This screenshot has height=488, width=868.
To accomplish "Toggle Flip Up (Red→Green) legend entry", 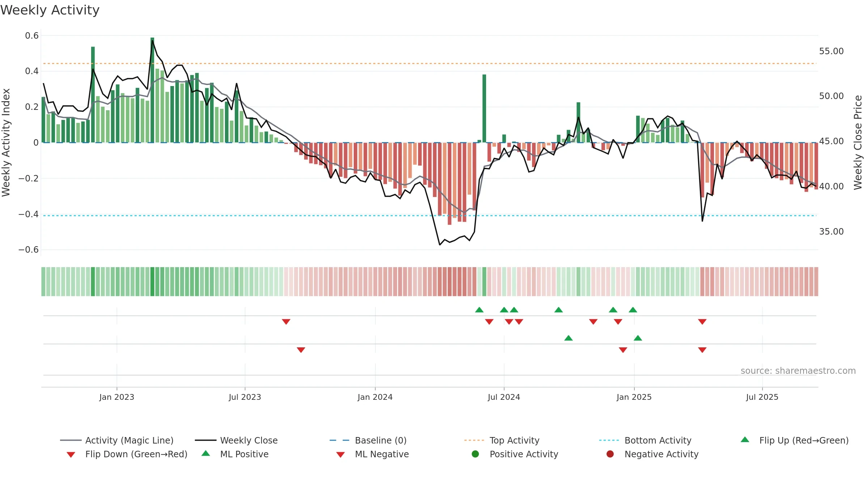I will pyautogui.click(x=794, y=440).
